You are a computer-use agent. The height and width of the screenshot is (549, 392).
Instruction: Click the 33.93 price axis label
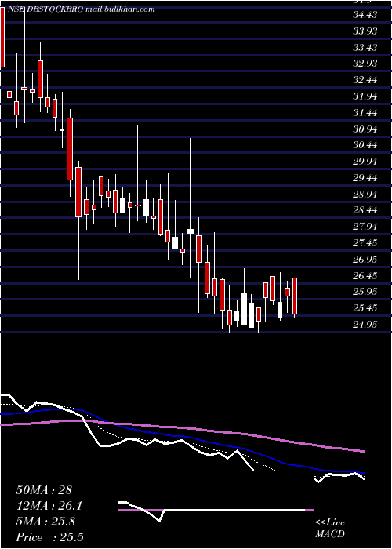coord(366,31)
